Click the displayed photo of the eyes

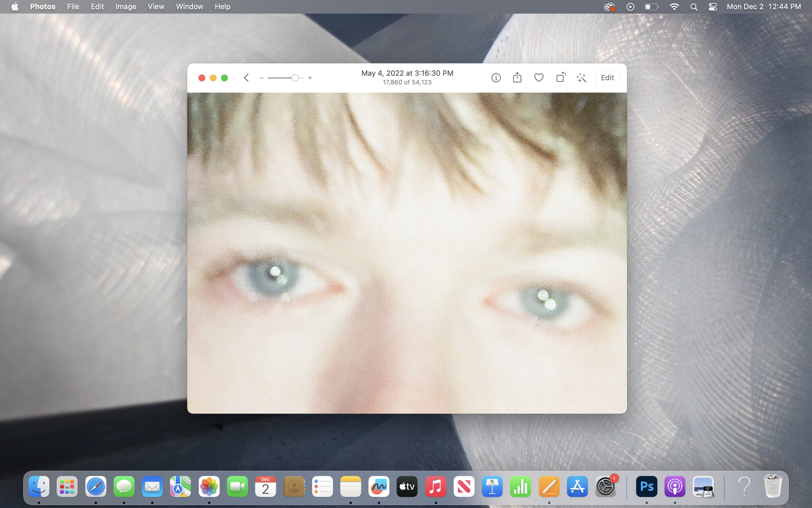point(407,253)
